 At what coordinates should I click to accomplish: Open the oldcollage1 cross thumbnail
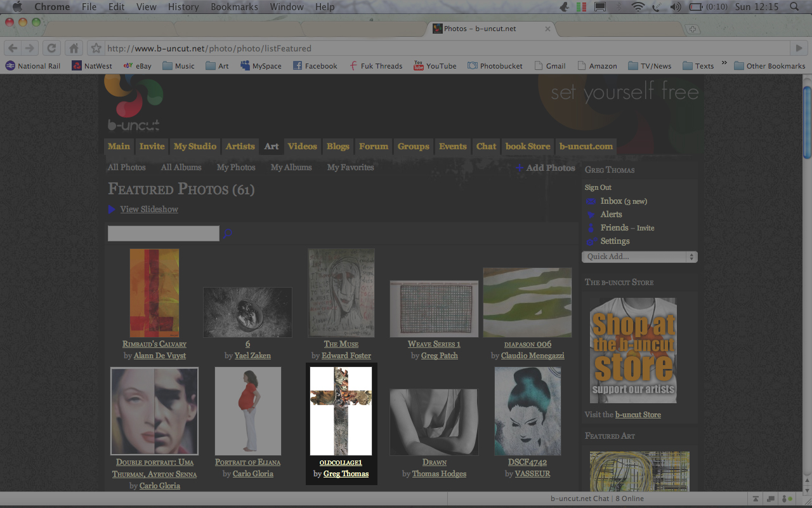pos(341,411)
